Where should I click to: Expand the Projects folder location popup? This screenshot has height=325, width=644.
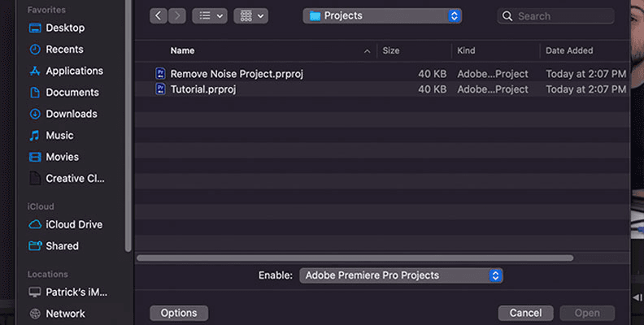point(382,15)
